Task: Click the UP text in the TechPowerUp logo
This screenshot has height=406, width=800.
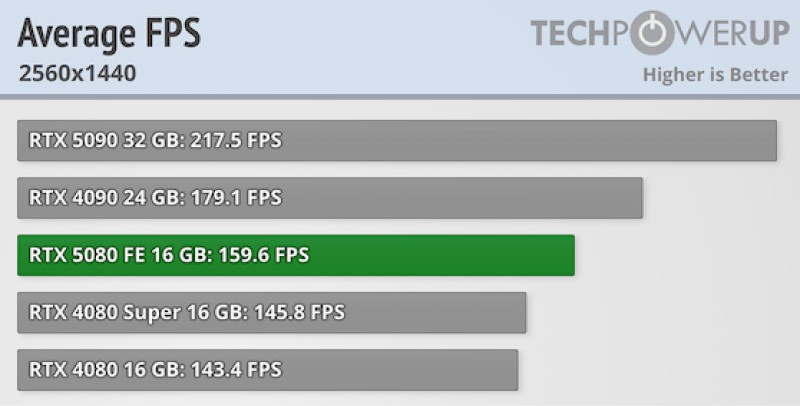Action: click(x=769, y=33)
